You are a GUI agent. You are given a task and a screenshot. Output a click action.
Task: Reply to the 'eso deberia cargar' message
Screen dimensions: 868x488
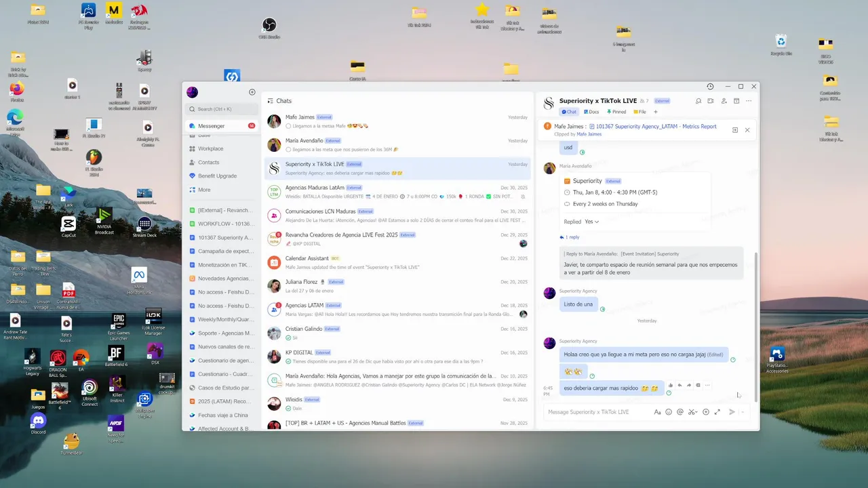[x=679, y=385]
